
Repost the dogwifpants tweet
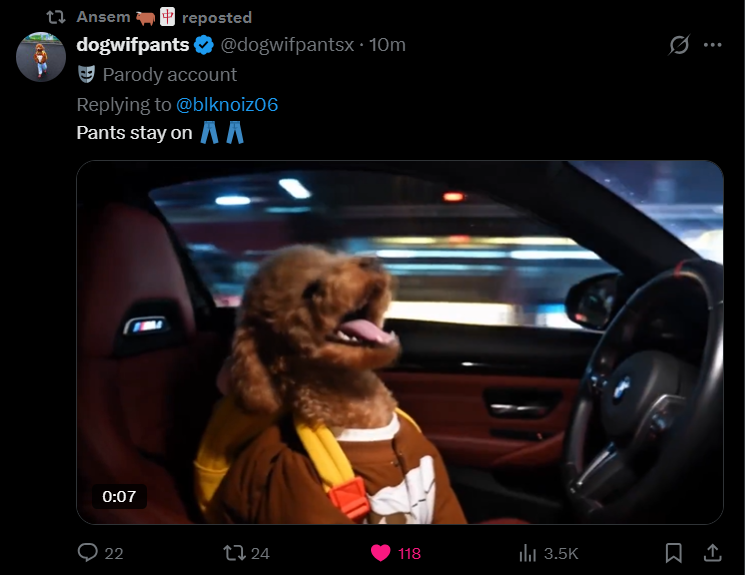(x=234, y=553)
